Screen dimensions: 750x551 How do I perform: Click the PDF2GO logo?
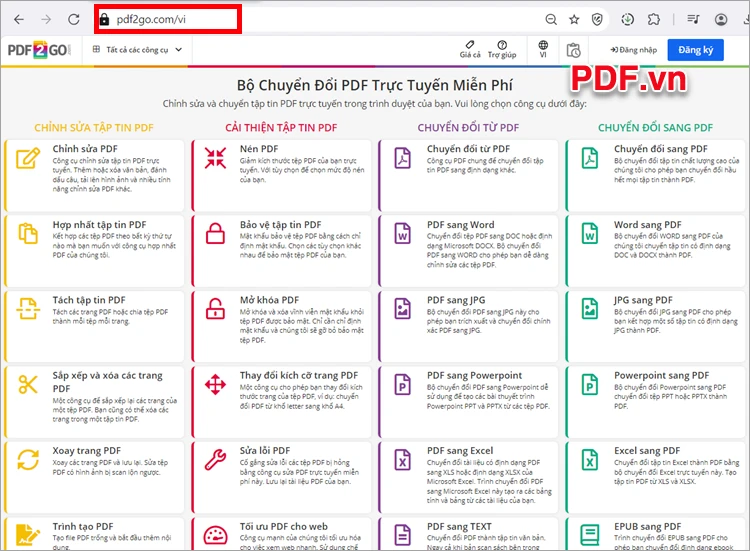pyautogui.click(x=39, y=50)
